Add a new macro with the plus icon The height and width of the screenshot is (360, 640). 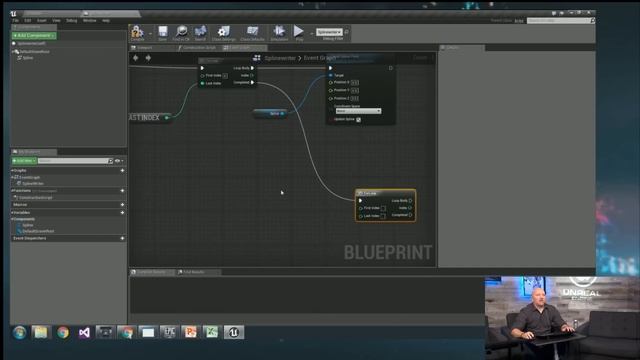click(122, 204)
